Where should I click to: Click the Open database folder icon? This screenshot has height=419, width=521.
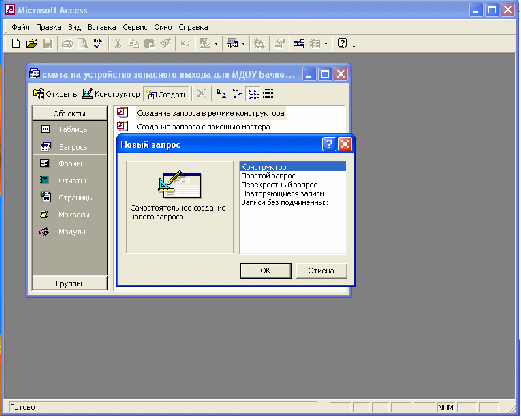coord(32,44)
